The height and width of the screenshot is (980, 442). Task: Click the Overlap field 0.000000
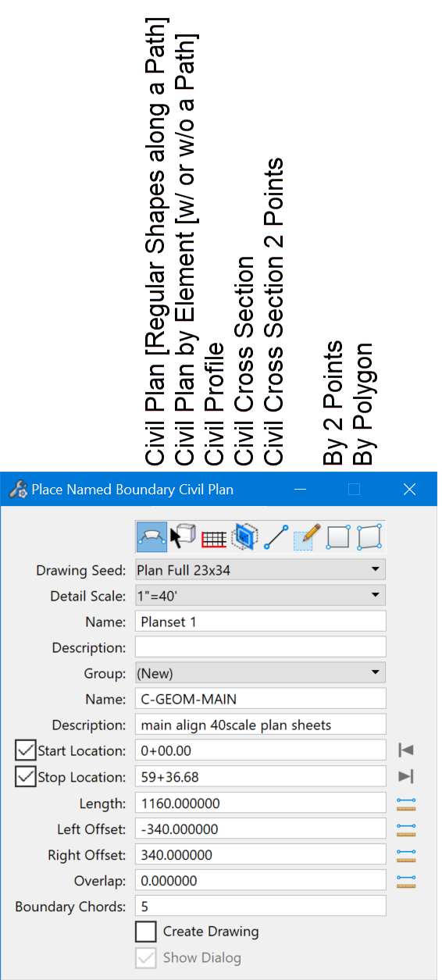[x=261, y=880]
